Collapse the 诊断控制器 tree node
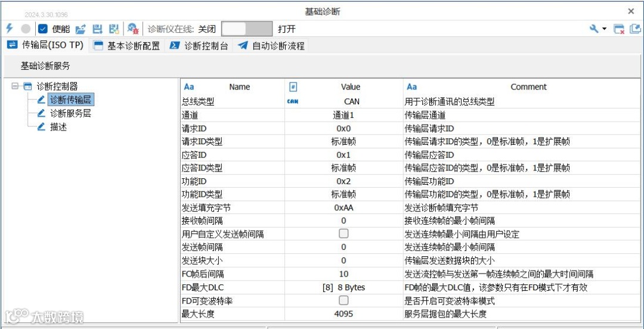Viewport: 644px width, 329px height. click(15, 86)
